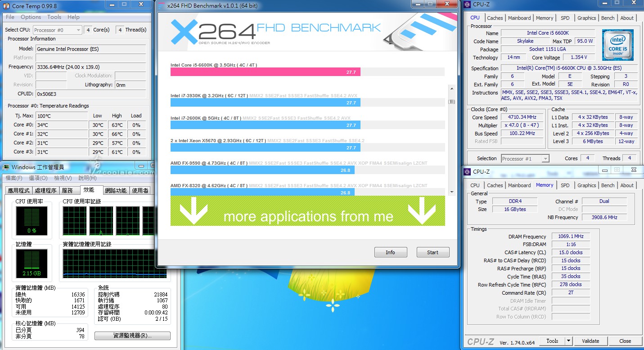
Task: Click the Core Temp Model field
Action: (x=90, y=49)
